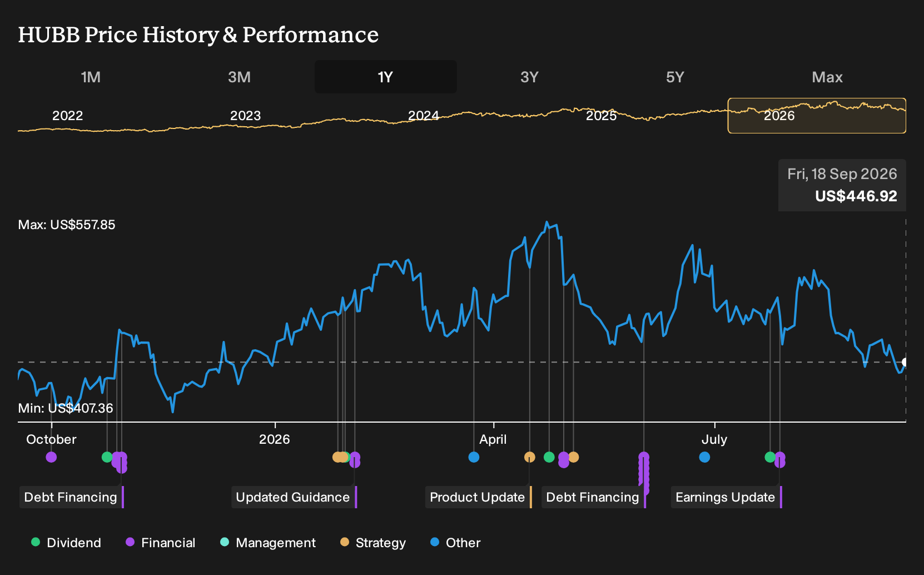Switch to the 5Y time range tab
924x575 pixels.
click(x=675, y=77)
